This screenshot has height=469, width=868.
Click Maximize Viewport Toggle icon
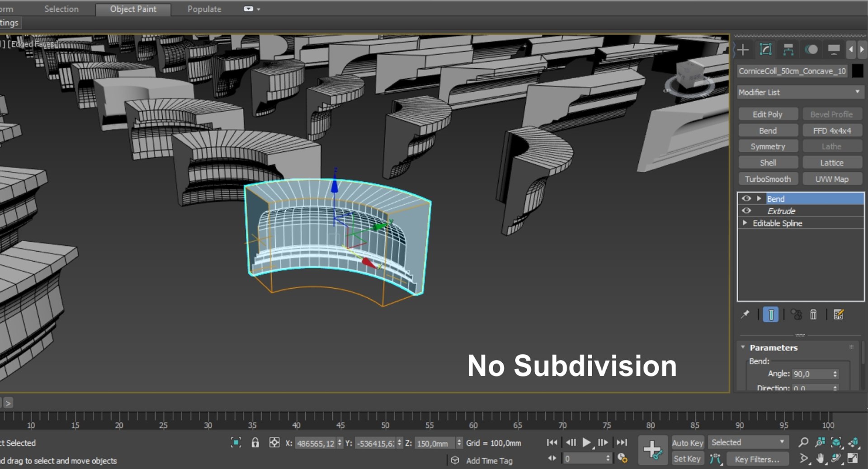click(x=853, y=459)
